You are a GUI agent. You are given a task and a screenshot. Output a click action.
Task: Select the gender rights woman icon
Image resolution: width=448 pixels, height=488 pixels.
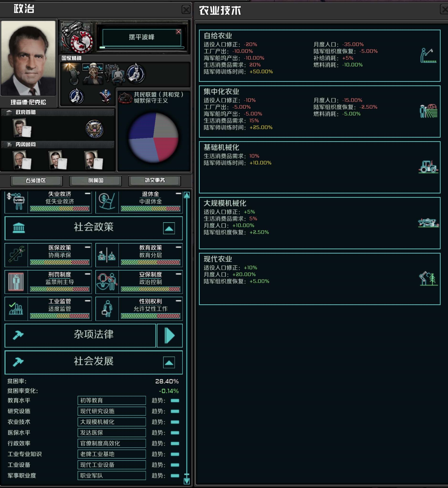coord(107,308)
